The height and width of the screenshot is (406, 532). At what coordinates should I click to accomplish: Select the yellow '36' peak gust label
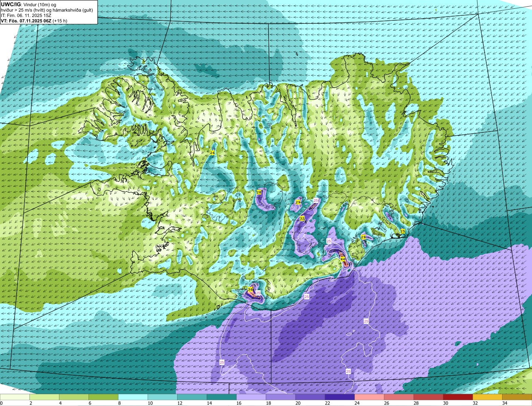pos(250,289)
